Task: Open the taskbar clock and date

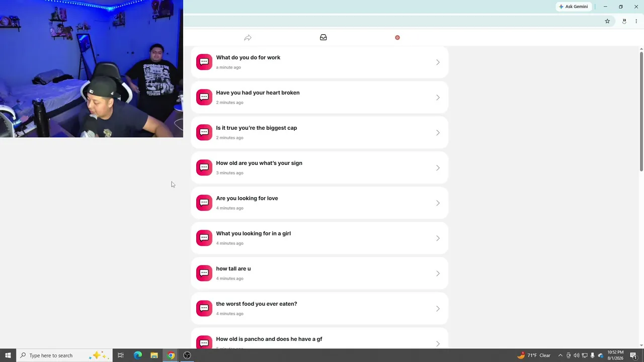Action: click(x=615, y=355)
